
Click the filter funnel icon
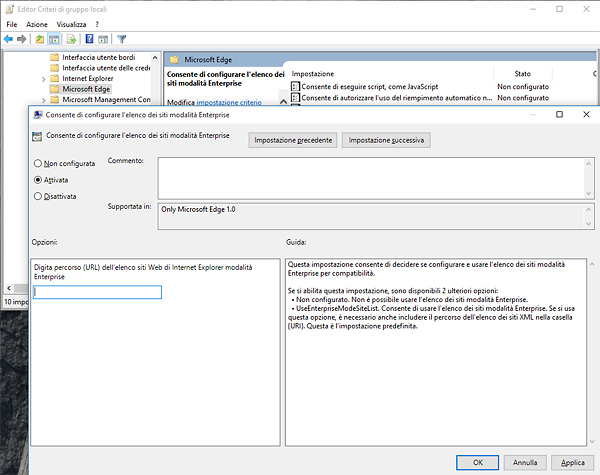[122, 39]
